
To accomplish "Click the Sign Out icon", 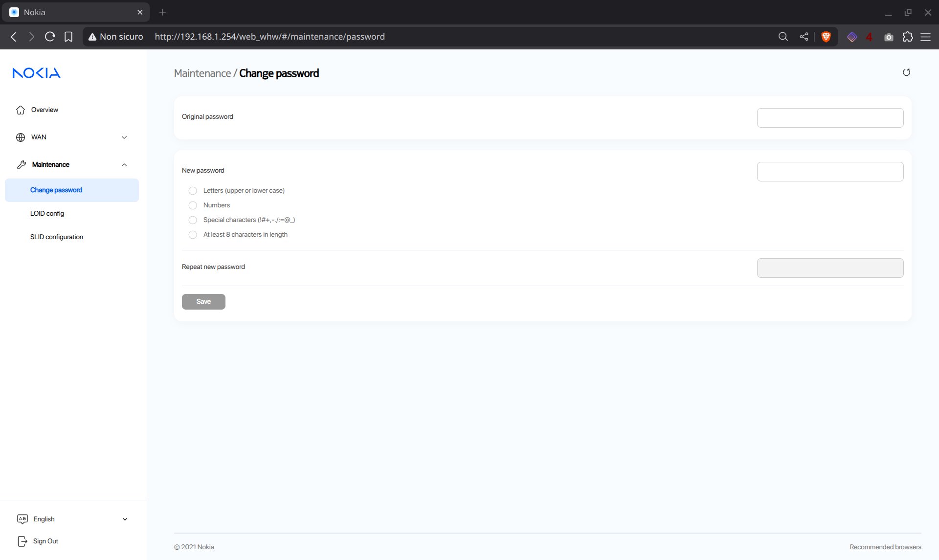I will coord(22,541).
